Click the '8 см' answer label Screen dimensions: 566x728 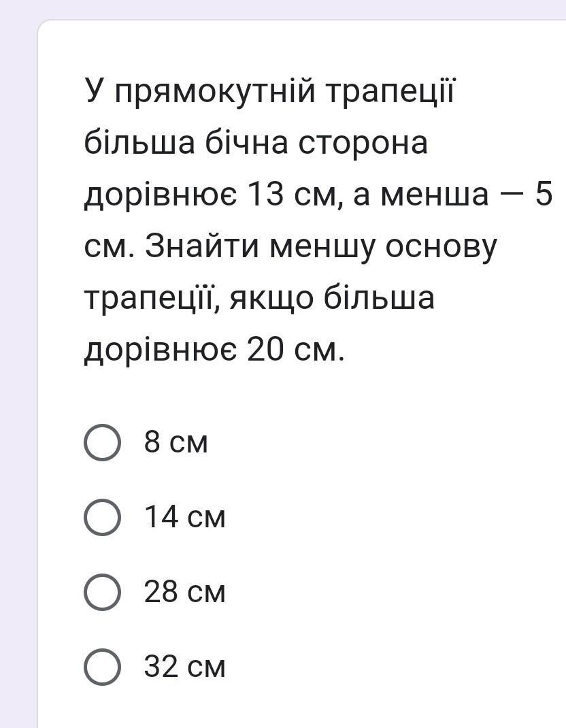[x=176, y=442]
